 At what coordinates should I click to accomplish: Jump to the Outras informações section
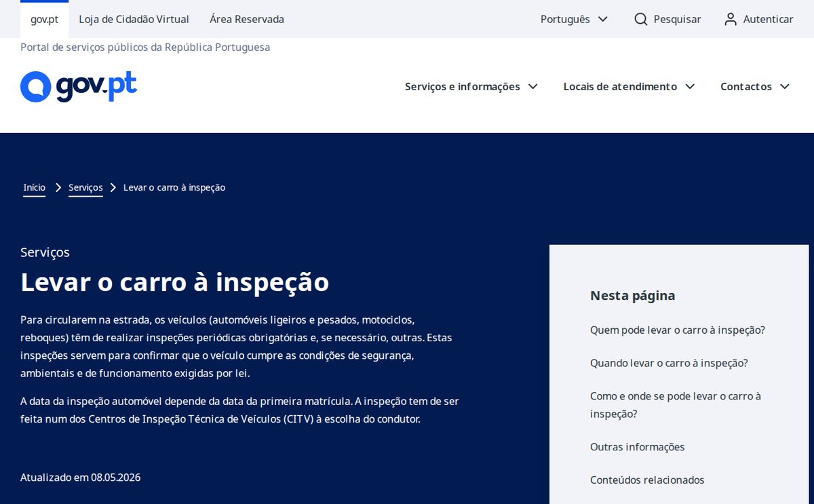click(x=638, y=447)
